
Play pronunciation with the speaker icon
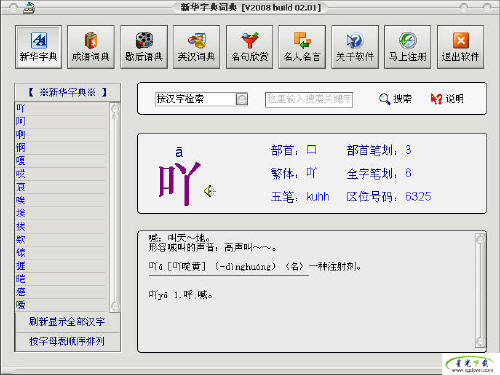210,191
